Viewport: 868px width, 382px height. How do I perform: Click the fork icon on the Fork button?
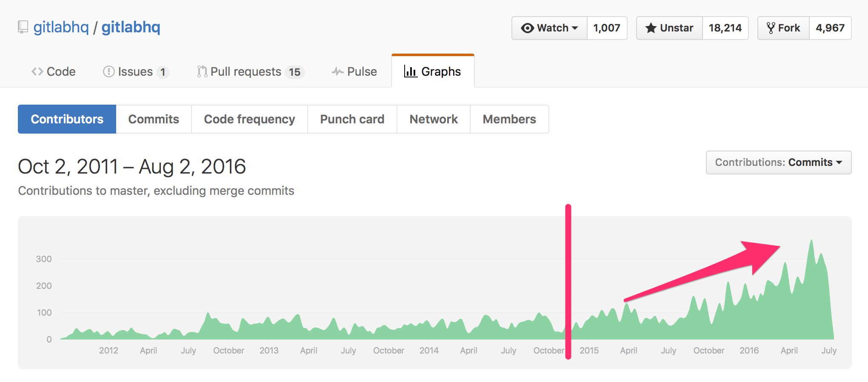pos(771,28)
